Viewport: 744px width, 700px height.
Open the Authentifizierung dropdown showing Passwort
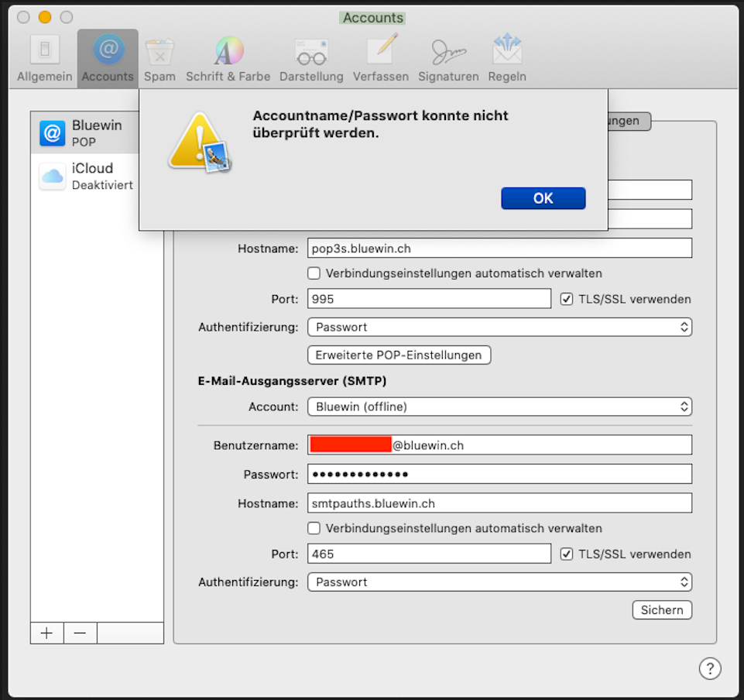tap(499, 327)
